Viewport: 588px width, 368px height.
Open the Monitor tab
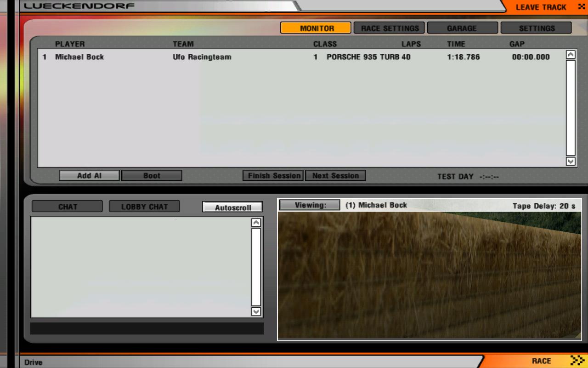tap(316, 28)
